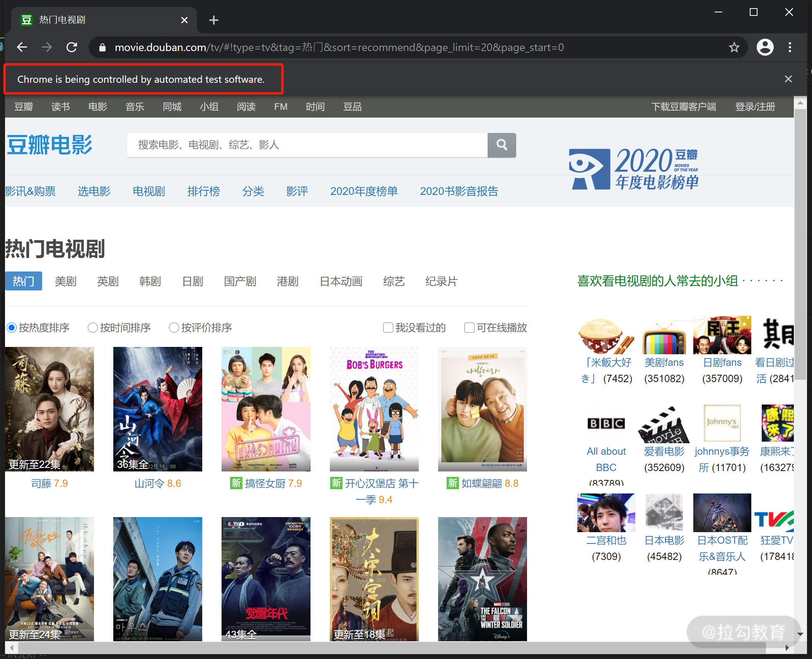Open 2020书影音报告 in the movie nav

point(459,191)
